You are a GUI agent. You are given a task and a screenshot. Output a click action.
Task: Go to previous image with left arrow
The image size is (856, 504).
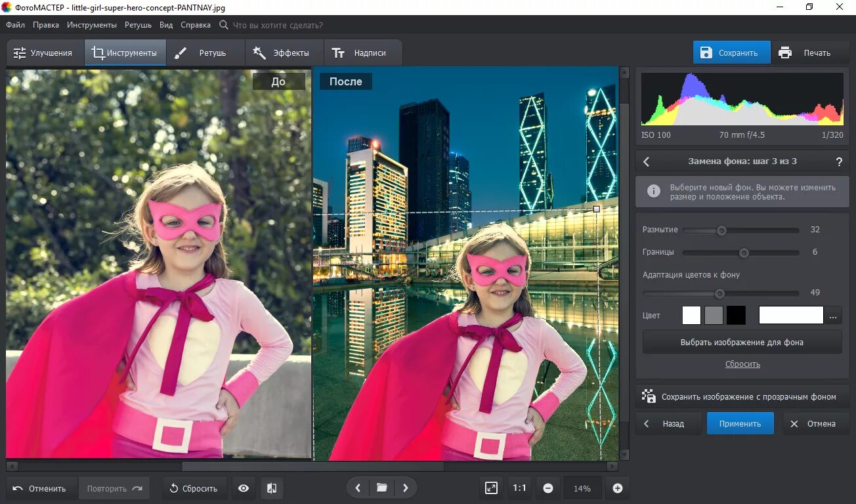click(358, 488)
